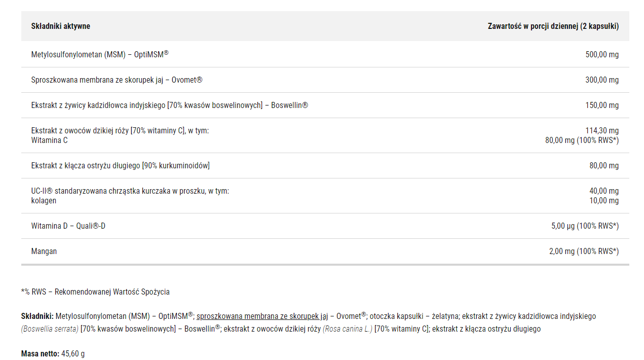Select the Boswellin extract row label
The image size is (644, 360).
pos(170,105)
